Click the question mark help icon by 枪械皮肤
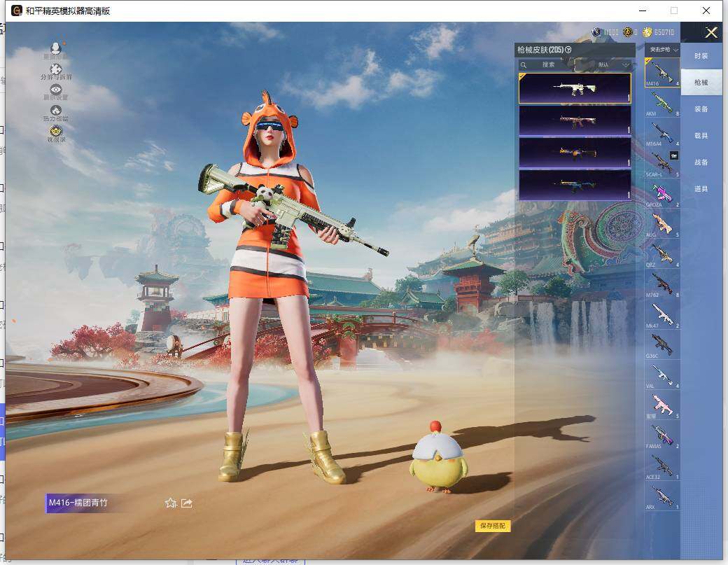The image size is (728, 565). coord(568,50)
